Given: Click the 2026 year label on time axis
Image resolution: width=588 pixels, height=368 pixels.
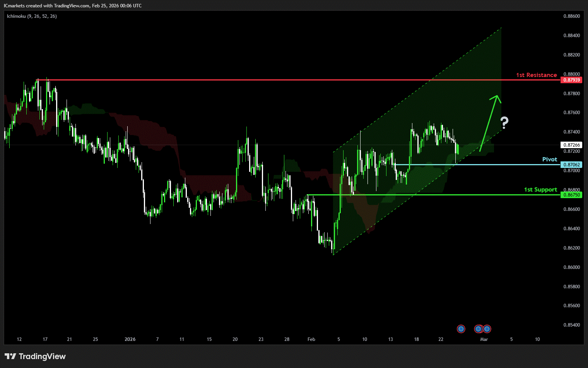Looking at the screenshot, I should 130,339.
